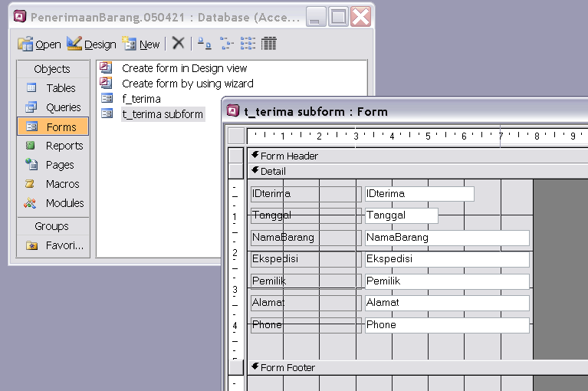Viewport: 588px width, 391px height.
Task: Select the f_terima form
Action: [141, 99]
